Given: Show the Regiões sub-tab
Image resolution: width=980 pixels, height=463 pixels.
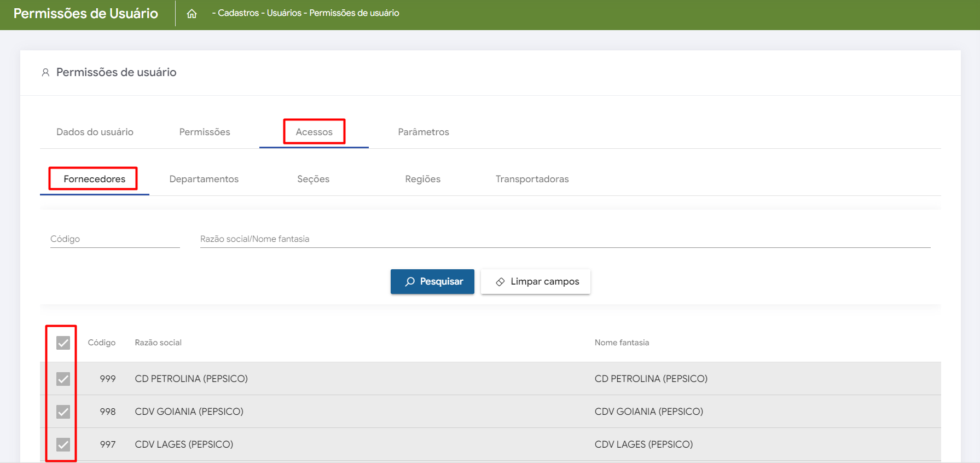Looking at the screenshot, I should click(422, 179).
